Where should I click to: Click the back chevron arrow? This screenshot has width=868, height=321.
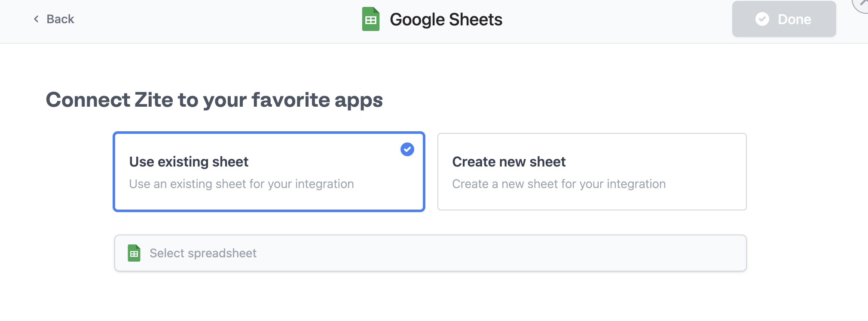36,19
